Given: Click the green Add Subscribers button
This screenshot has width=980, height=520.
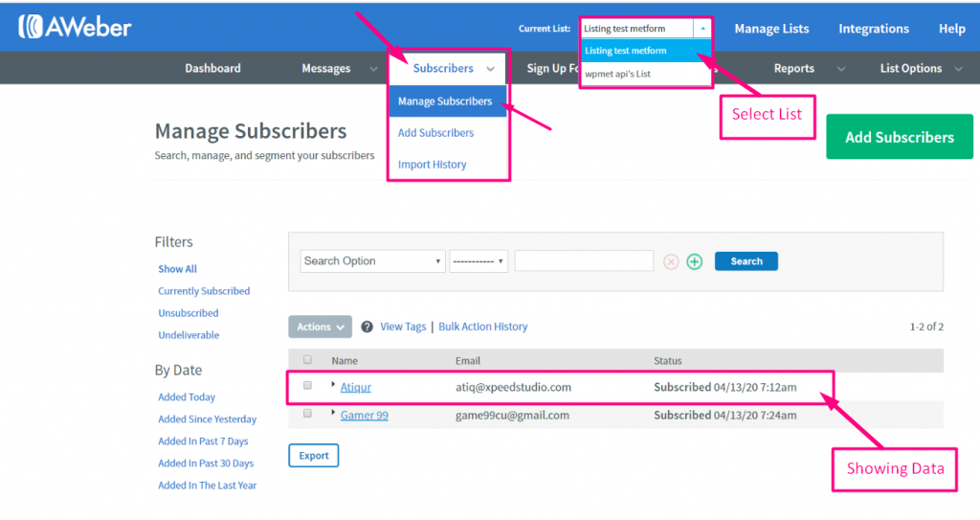Looking at the screenshot, I should click(900, 136).
